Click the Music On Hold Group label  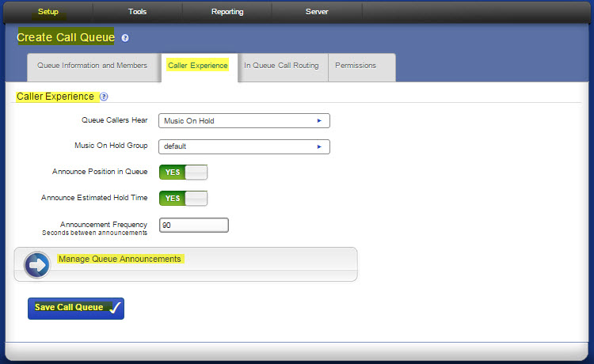[111, 146]
